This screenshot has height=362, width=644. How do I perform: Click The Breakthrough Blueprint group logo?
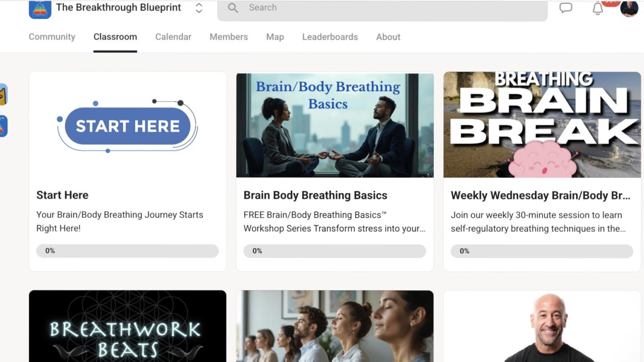[40, 9]
